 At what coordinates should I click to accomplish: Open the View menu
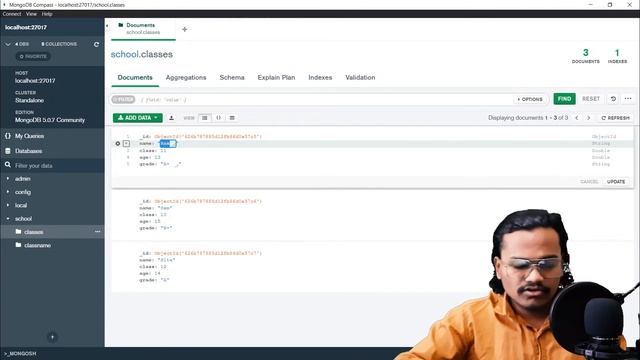tap(31, 14)
